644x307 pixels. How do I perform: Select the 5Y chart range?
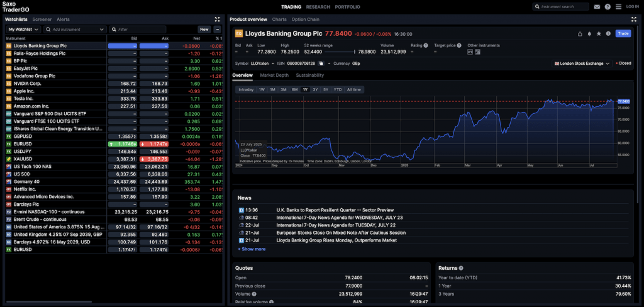pos(326,89)
